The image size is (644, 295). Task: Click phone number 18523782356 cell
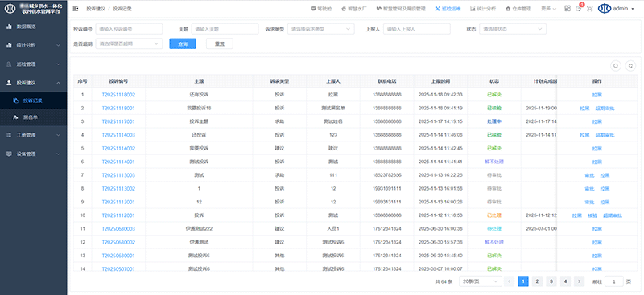coord(387,175)
